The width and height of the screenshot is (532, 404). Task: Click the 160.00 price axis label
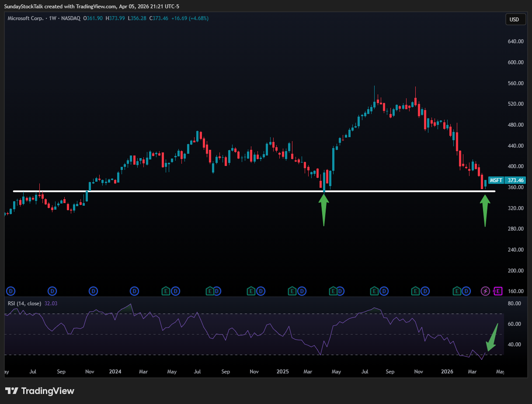tap(515, 291)
